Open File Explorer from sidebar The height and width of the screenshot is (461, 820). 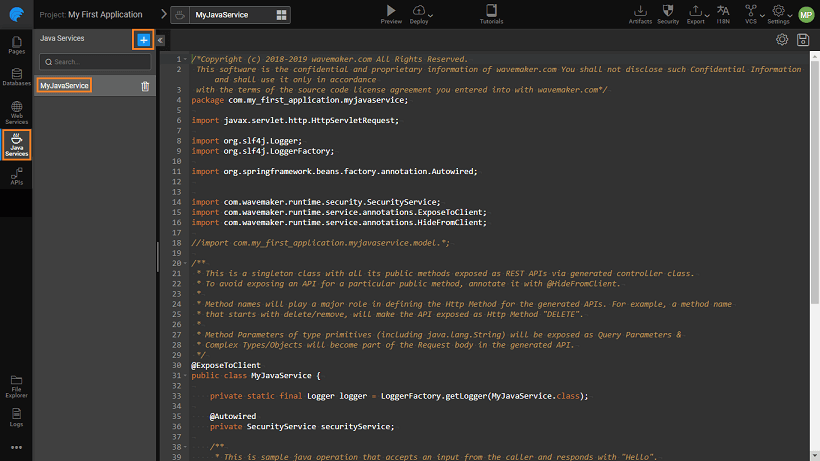(x=16, y=383)
